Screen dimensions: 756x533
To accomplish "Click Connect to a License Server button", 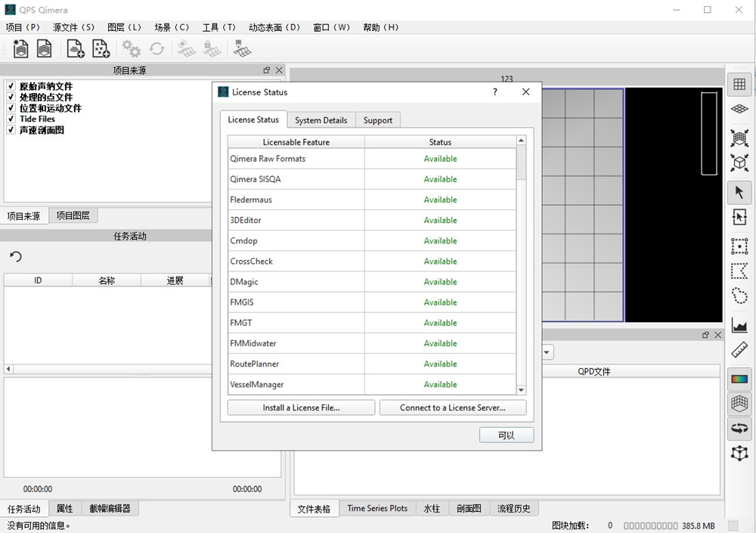I will coord(453,407).
